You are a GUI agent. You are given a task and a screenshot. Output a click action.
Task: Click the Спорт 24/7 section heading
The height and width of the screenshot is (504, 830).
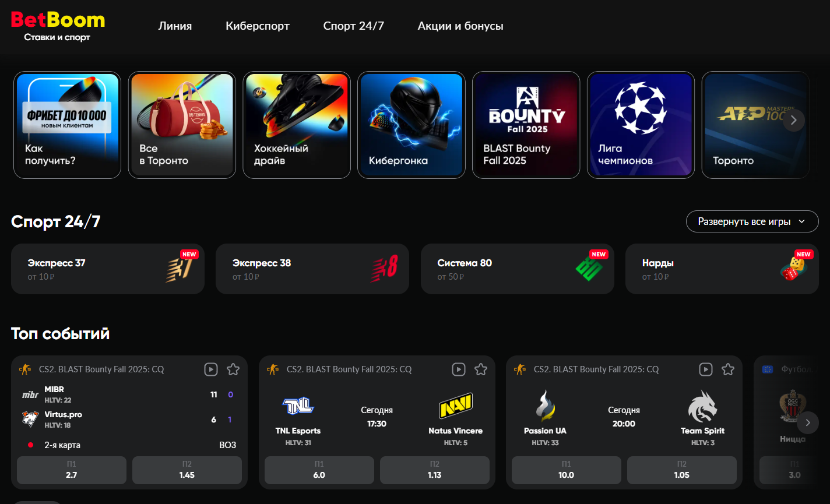click(x=56, y=221)
